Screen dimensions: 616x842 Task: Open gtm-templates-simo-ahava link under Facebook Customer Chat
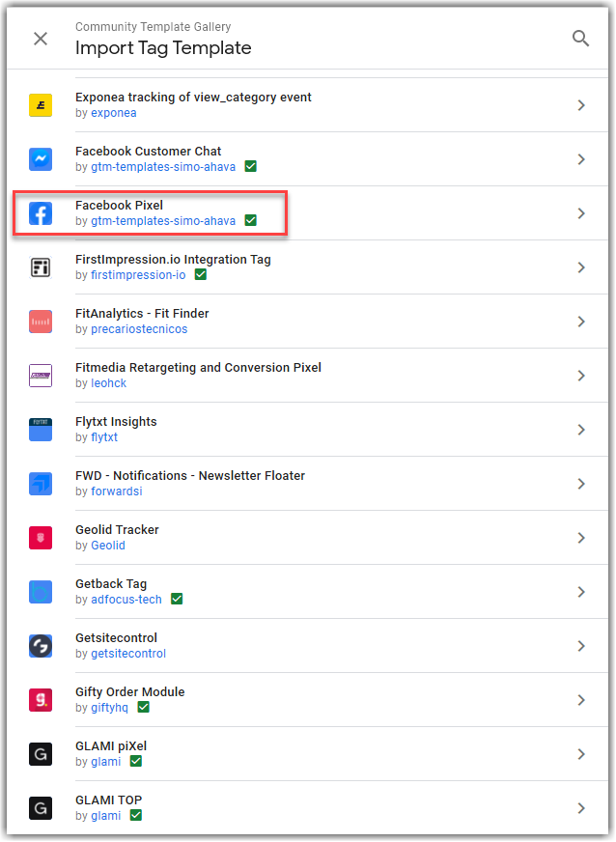click(163, 167)
